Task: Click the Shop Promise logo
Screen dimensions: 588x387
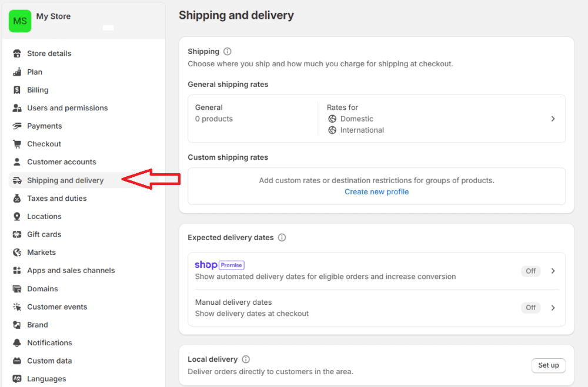Action: coord(219,264)
